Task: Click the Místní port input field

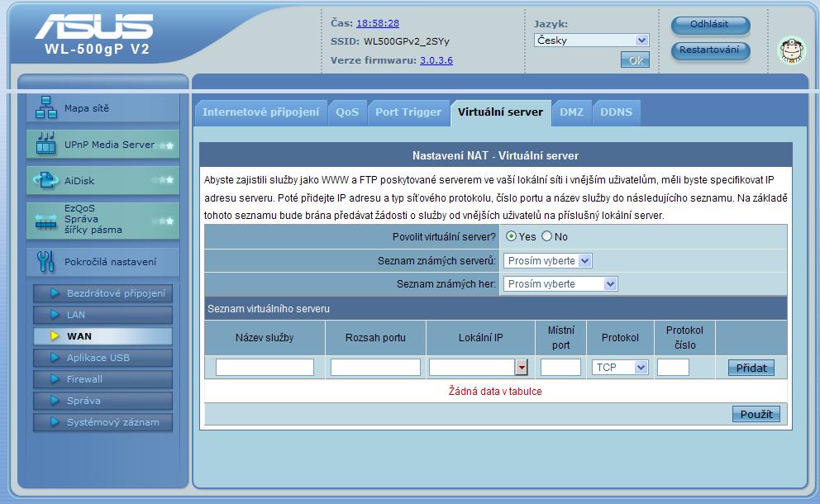Action: pyautogui.click(x=560, y=368)
